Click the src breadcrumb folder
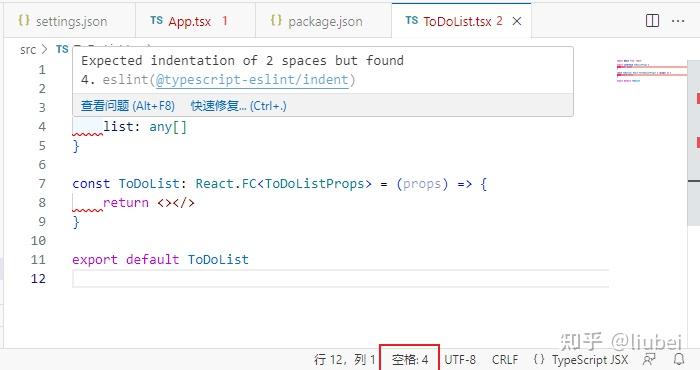This screenshot has height=370, width=700. (x=28, y=50)
